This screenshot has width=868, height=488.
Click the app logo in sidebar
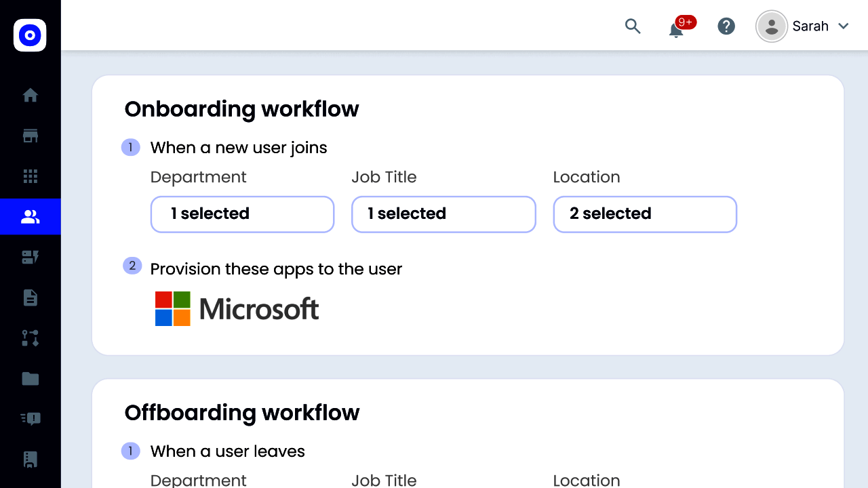[x=30, y=35]
